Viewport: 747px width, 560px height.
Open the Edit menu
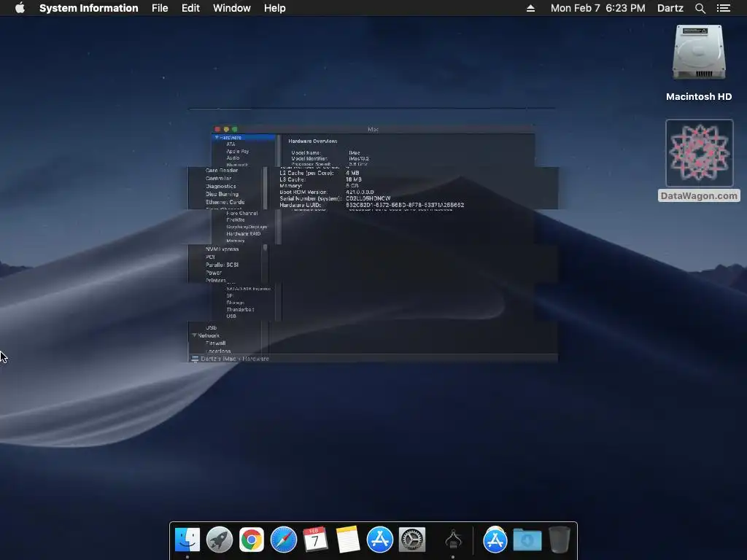point(190,8)
